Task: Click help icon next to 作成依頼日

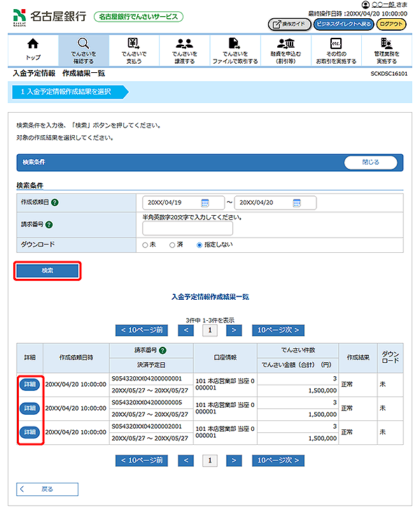Action: pos(55,203)
